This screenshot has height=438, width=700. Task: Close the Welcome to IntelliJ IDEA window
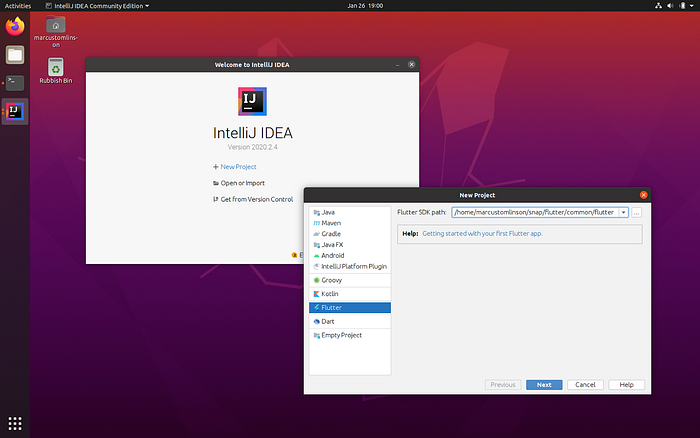[411, 64]
